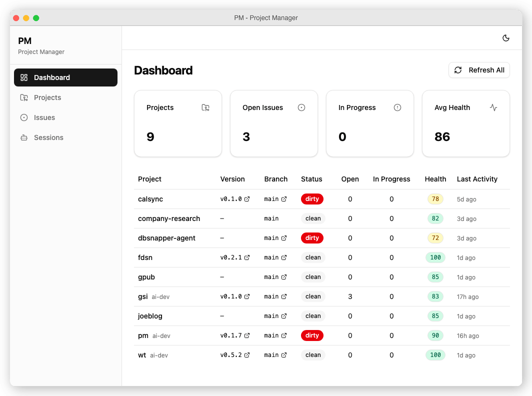
Task: Click the clock icon on the Open Issues card
Action: pos(301,107)
